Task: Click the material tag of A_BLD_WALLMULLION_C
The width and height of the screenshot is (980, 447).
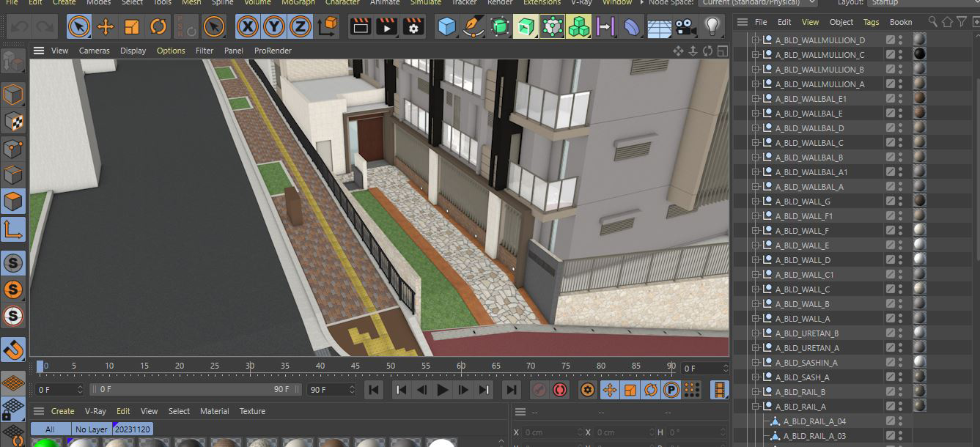Action: (x=919, y=54)
